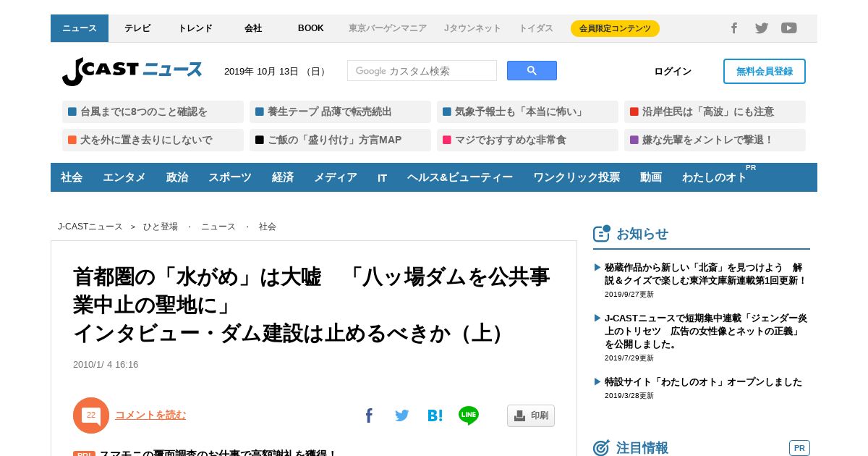868x456 pixels.
Task: Open スポーツ in navigation bar
Action: click(x=230, y=177)
